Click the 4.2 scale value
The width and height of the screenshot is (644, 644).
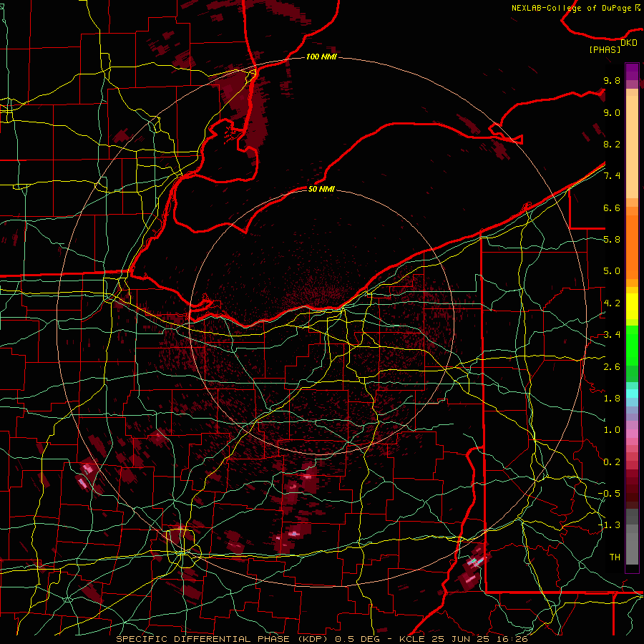tap(612, 303)
